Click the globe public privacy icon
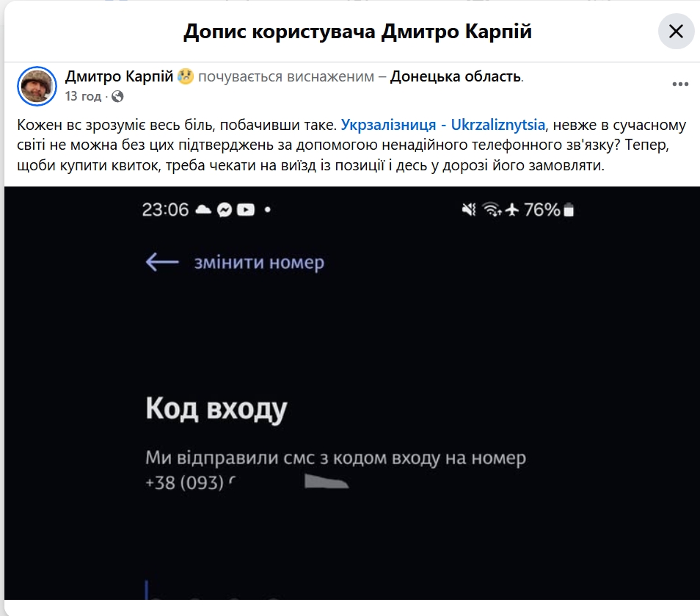This screenshot has width=700, height=616. pos(117,96)
